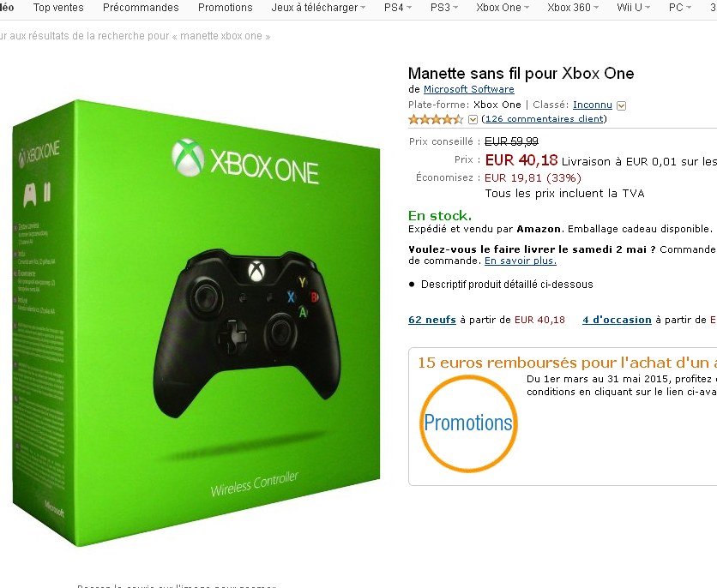Click the Xbox One controller product image

tap(196, 322)
